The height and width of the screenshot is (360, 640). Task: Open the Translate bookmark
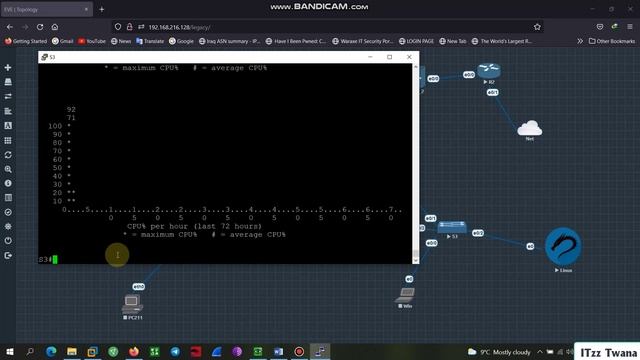tap(150, 41)
